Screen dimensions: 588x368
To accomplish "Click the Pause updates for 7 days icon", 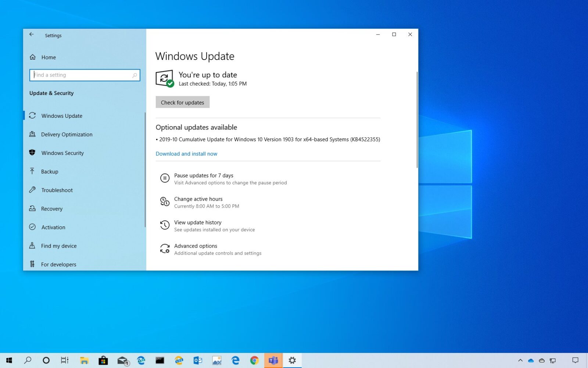I will coord(165,178).
